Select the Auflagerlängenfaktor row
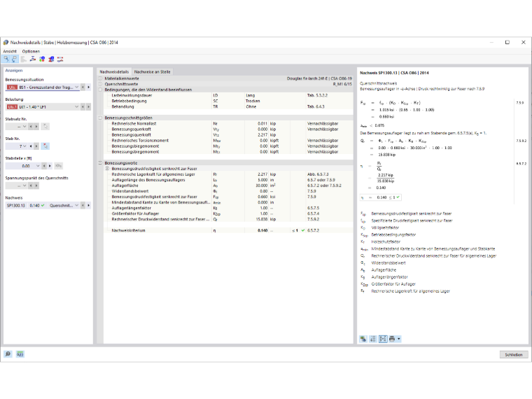The width and height of the screenshot is (532, 399). pos(228,208)
